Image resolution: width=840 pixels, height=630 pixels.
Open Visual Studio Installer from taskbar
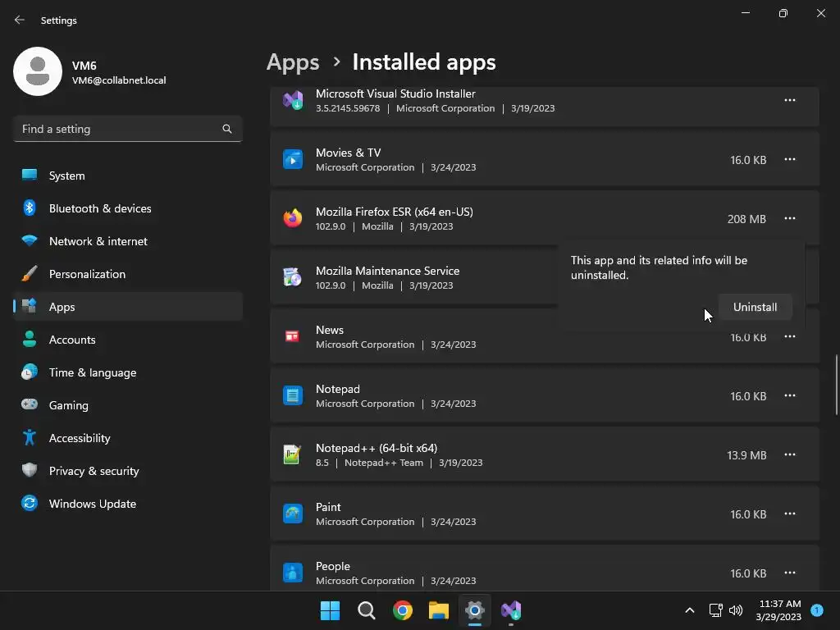coord(511,610)
